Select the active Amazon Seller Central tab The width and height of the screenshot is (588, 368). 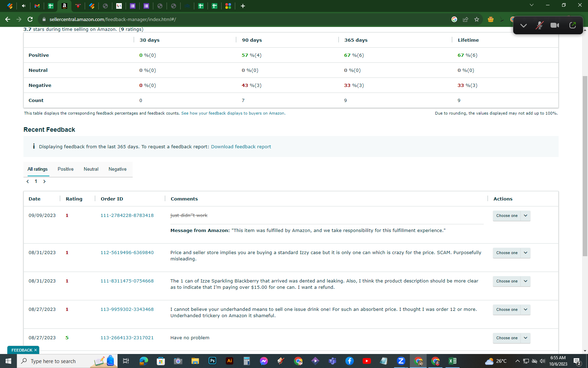pyautogui.click(x=64, y=6)
